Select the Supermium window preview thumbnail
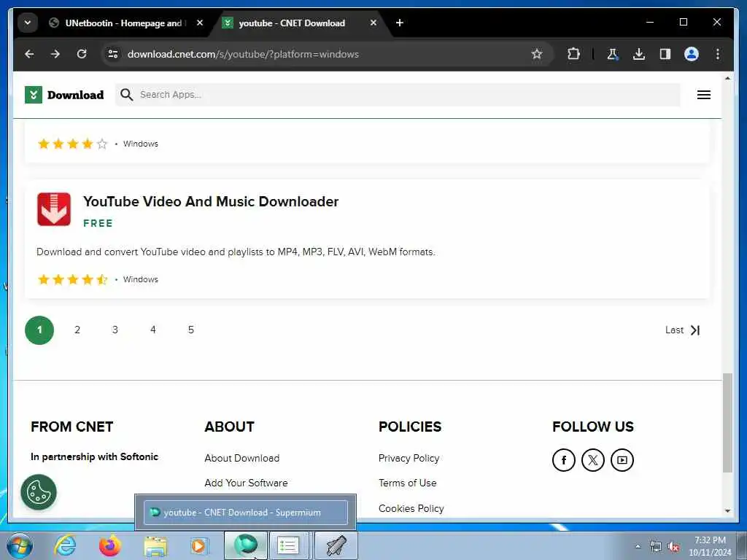Image resolution: width=747 pixels, height=560 pixels. pyautogui.click(x=246, y=513)
